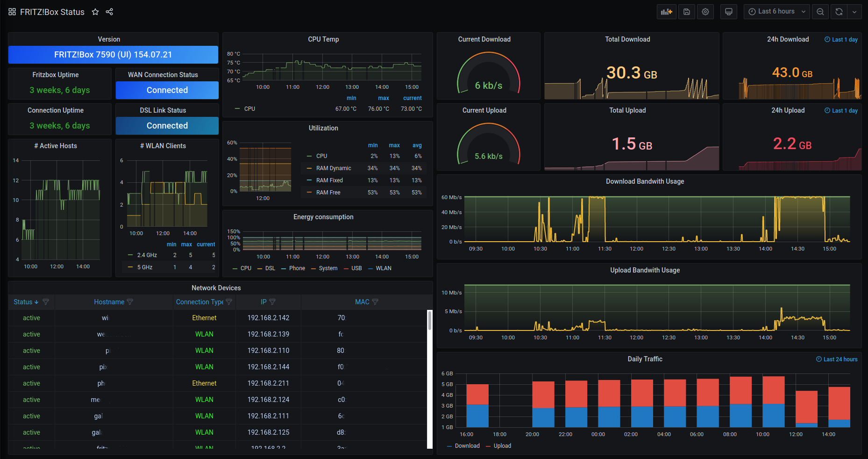
Task: Click the DSL Link Status Connected value
Action: pyautogui.click(x=167, y=126)
